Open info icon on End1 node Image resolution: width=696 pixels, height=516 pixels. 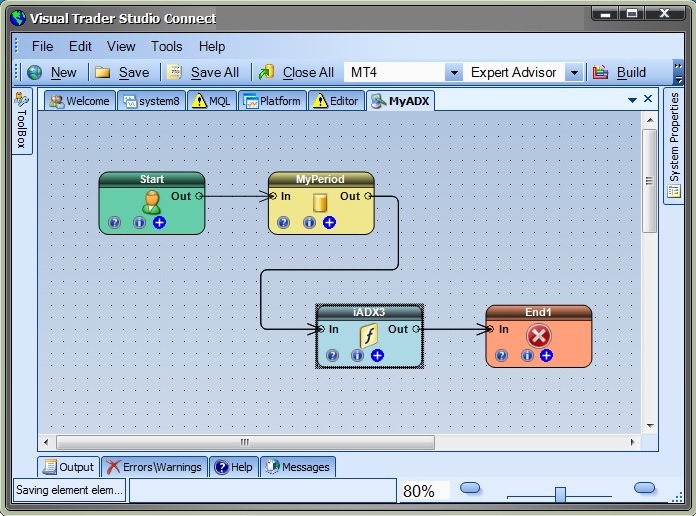click(527, 355)
